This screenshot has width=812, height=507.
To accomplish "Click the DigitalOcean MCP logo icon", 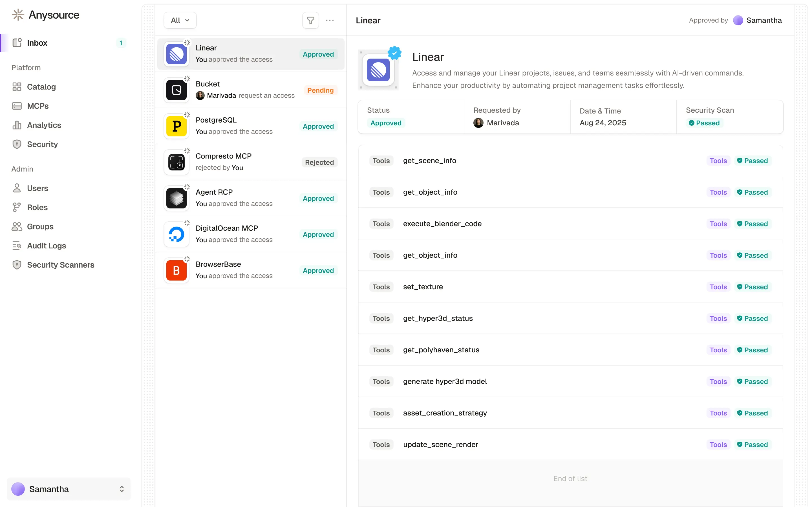I will point(176,234).
